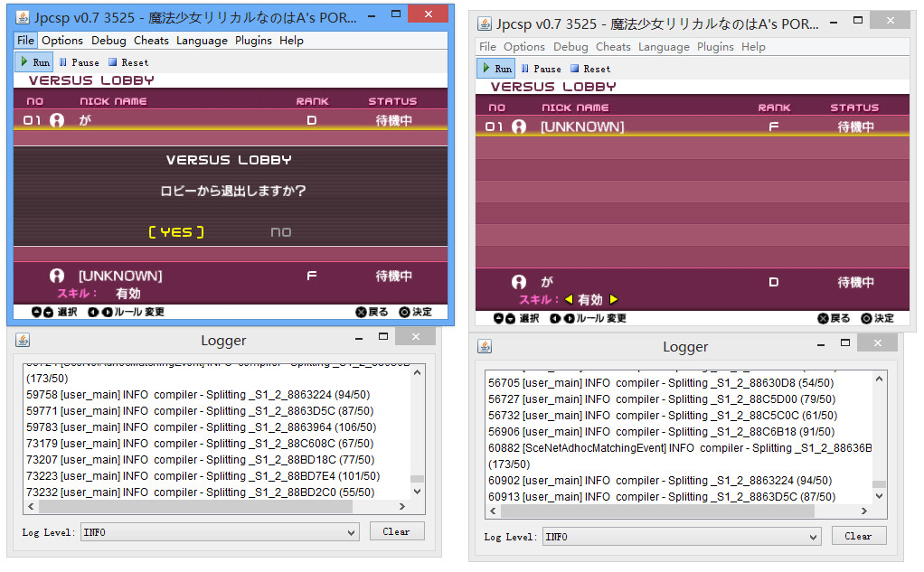
Task: Select YES in the lobby exit dialog
Action: [x=176, y=232]
